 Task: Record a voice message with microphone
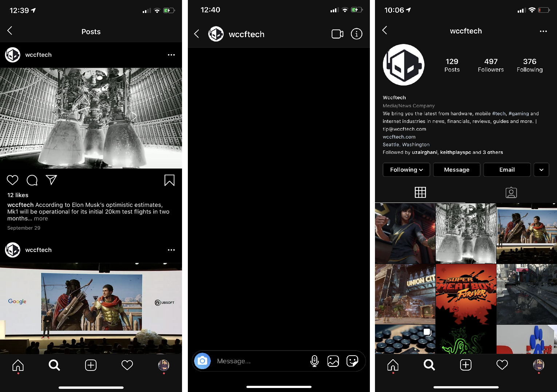pos(315,361)
